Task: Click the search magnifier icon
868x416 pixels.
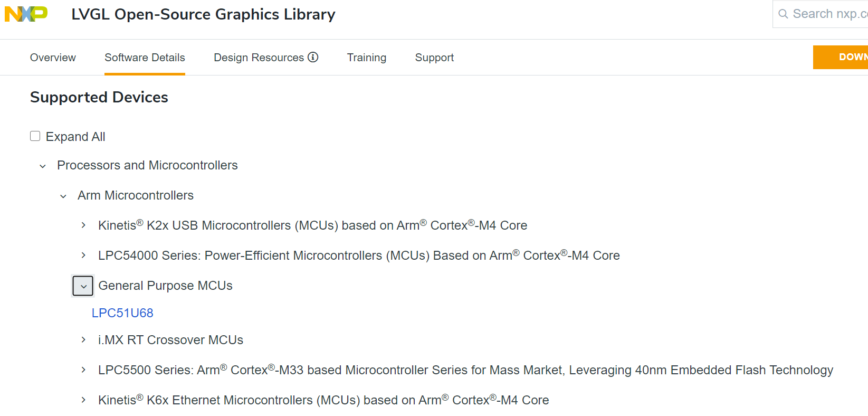Action: click(783, 14)
